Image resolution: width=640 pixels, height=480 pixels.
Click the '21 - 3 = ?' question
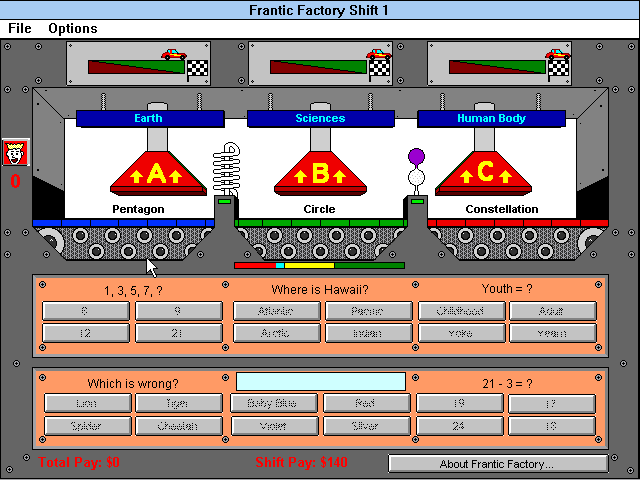507,384
